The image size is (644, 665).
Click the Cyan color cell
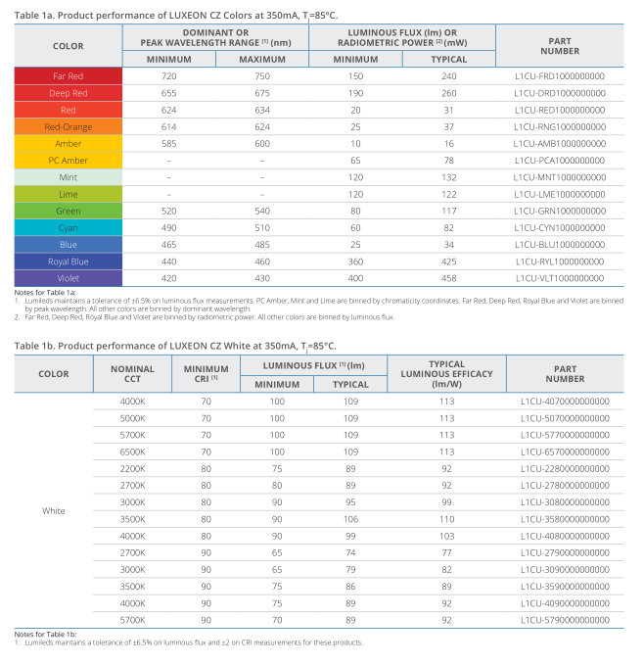pyautogui.click(x=69, y=228)
